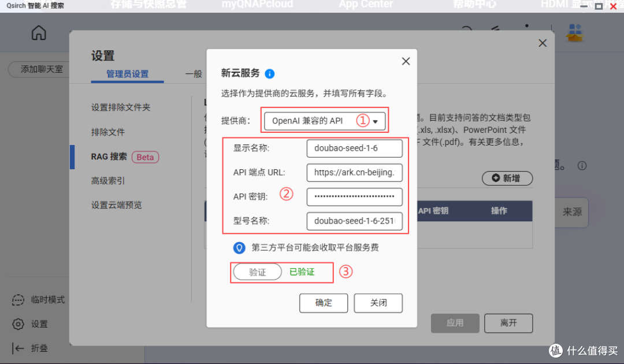624x364 pixels.
Task: Click the 临时模式 label
Action: pos(48,300)
